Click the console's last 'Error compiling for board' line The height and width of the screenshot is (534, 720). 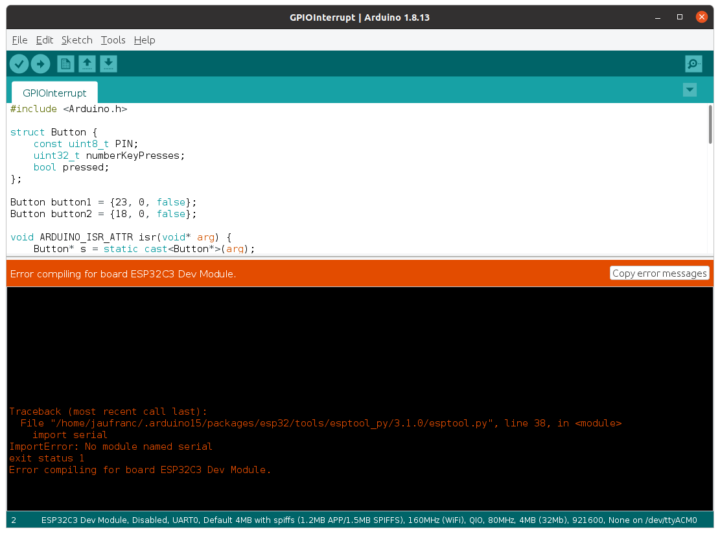[x=140, y=470]
